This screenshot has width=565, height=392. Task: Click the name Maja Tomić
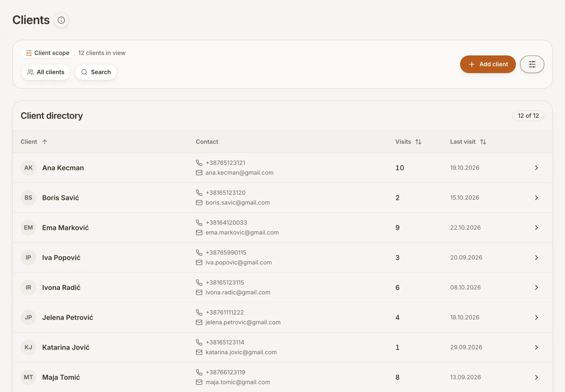(61, 377)
